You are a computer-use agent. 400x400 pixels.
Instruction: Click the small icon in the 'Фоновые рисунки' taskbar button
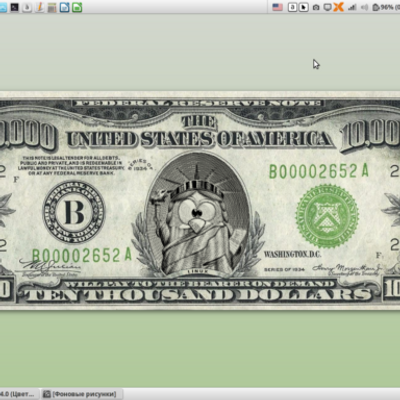coord(47,394)
